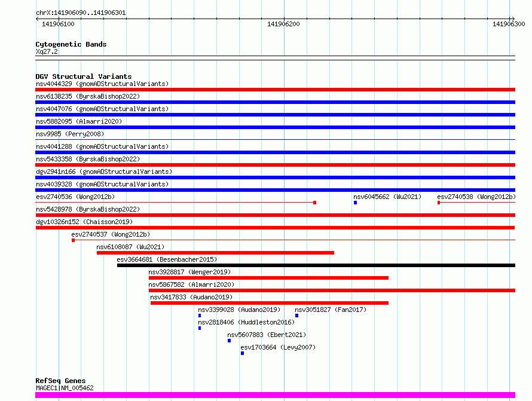Open nsv3417833 (Audano2019) label
Viewport: 532px width, 401px height.
[191, 297]
